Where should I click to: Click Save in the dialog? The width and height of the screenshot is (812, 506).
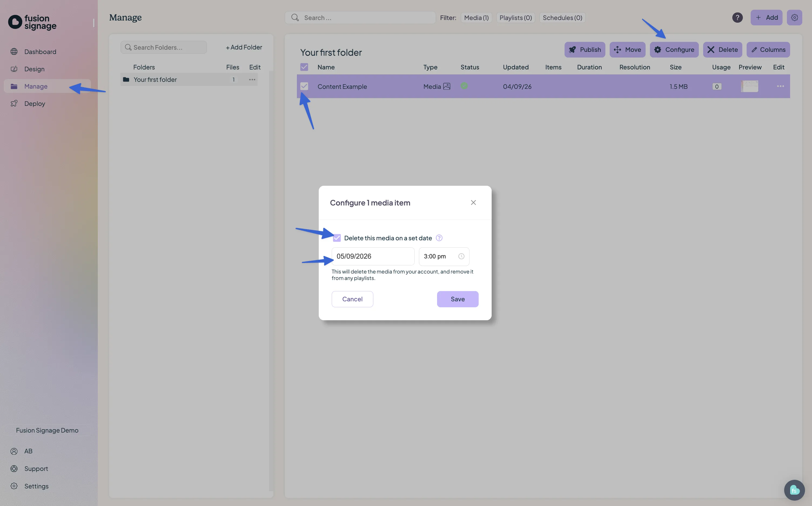(x=458, y=299)
